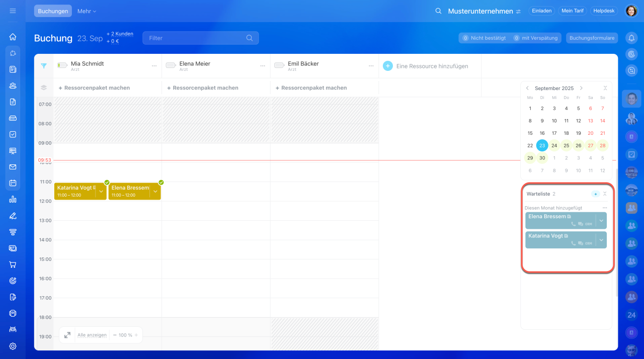The width and height of the screenshot is (644, 359).
Task: Click the Einladen button
Action: point(542,11)
